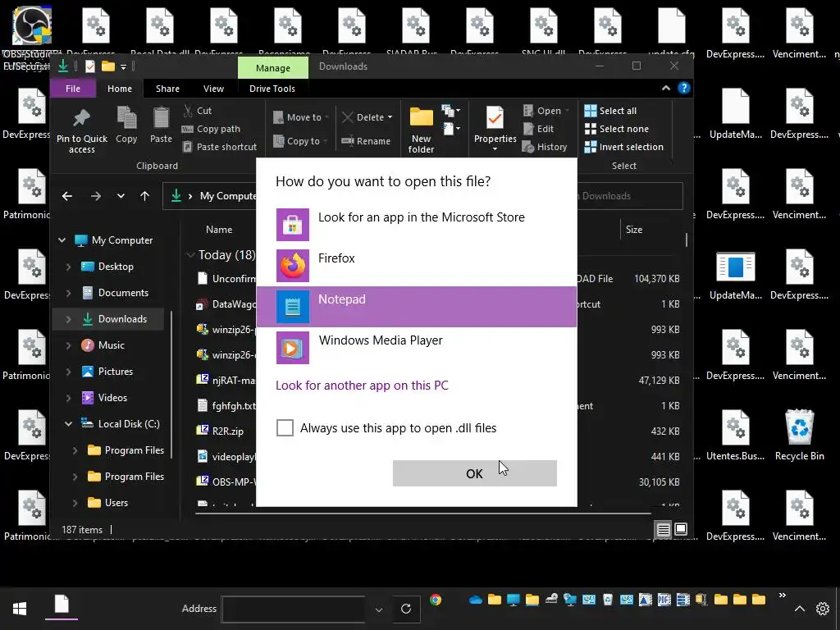Switch to the View ribbon tab
The width and height of the screenshot is (840, 630).
click(x=213, y=89)
